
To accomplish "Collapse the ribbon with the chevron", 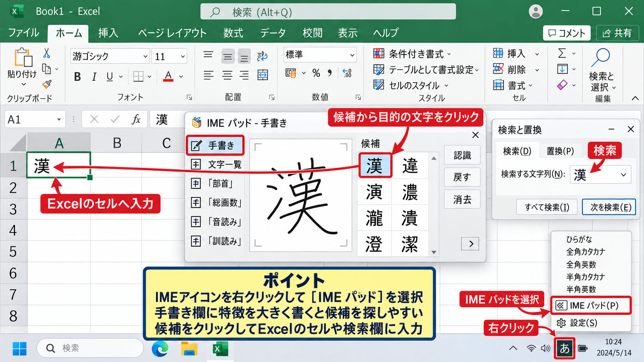I will pos(635,98).
